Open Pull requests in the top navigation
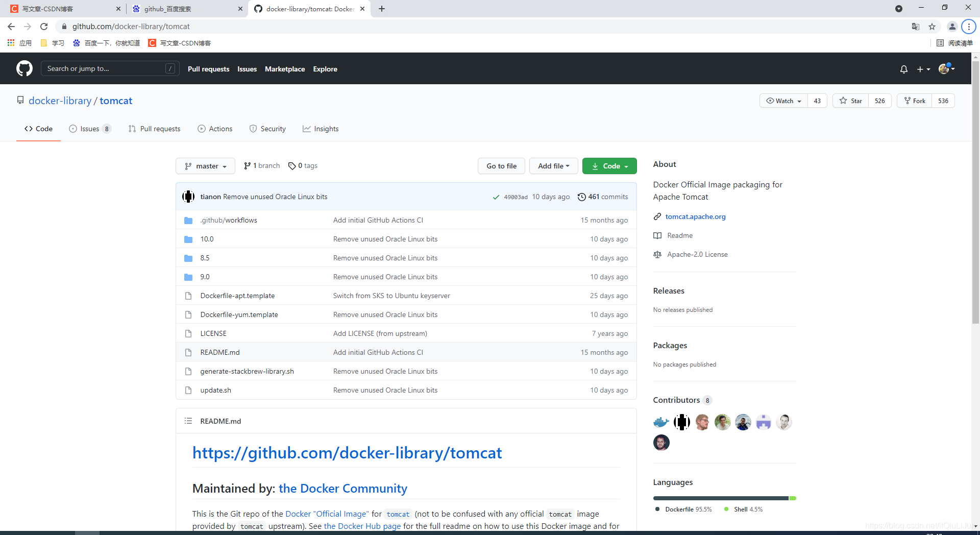980x535 pixels. [208, 69]
